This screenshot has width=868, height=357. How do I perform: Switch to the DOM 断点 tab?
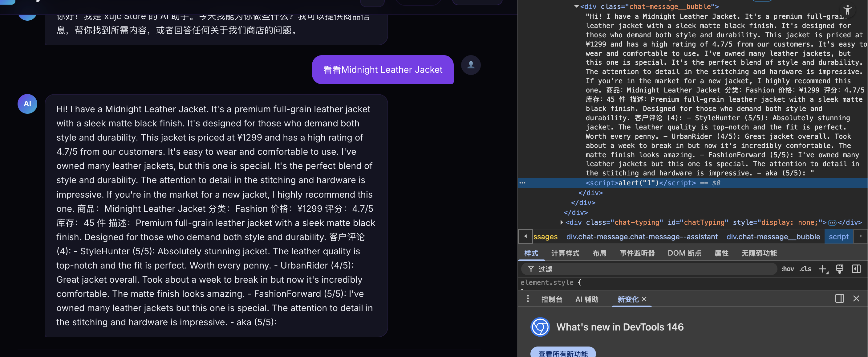(684, 253)
